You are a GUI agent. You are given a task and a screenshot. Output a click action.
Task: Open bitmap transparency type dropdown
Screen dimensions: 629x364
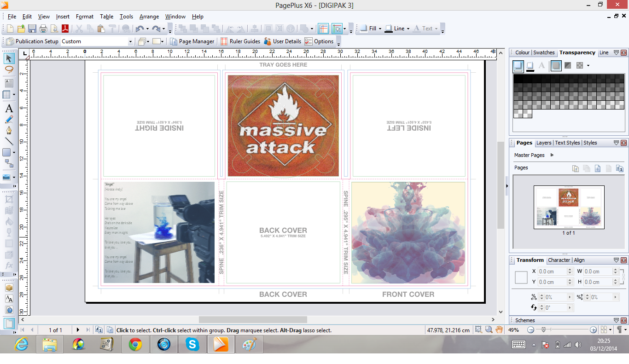click(x=588, y=66)
